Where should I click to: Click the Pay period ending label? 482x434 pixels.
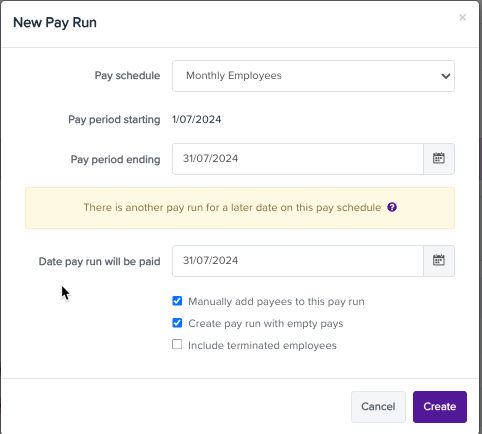pyautogui.click(x=115, y=160)
